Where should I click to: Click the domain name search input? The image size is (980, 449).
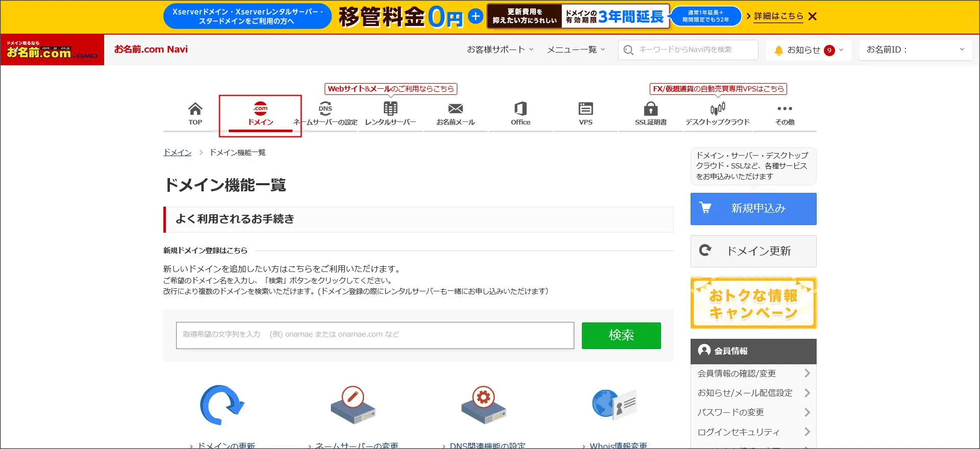click(x=375, y=335)
